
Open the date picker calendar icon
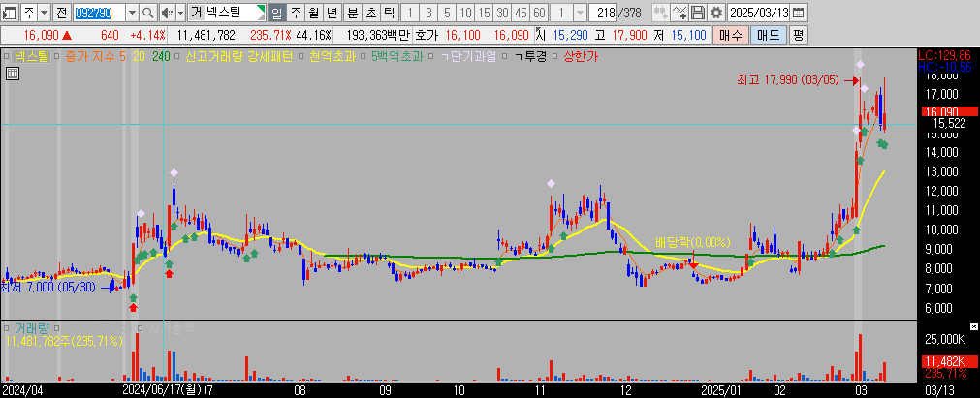point(799,12)
